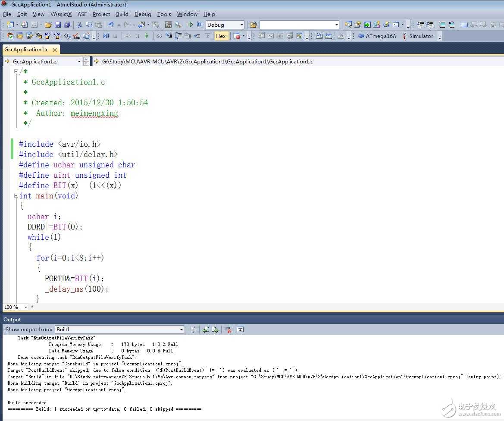Clear all output with red X icon

click(x=228, y=330)
